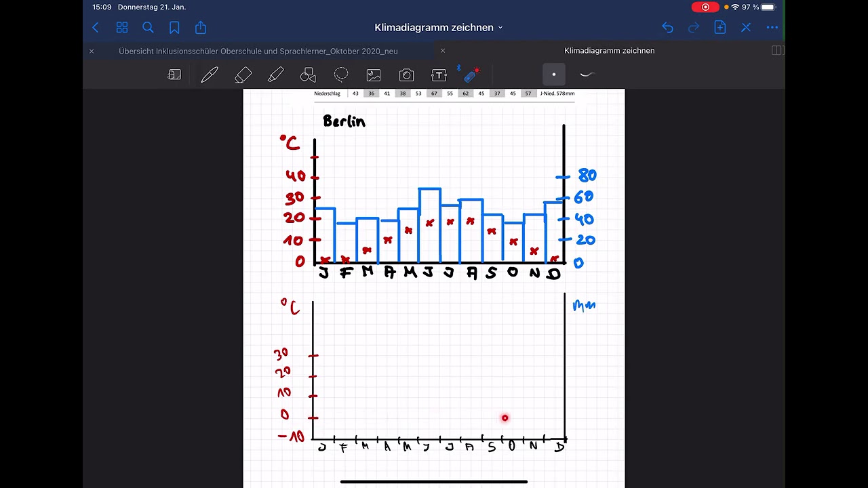Tap the screen recording indicator
The image size is (868, 488).
(x=705, y=7)
